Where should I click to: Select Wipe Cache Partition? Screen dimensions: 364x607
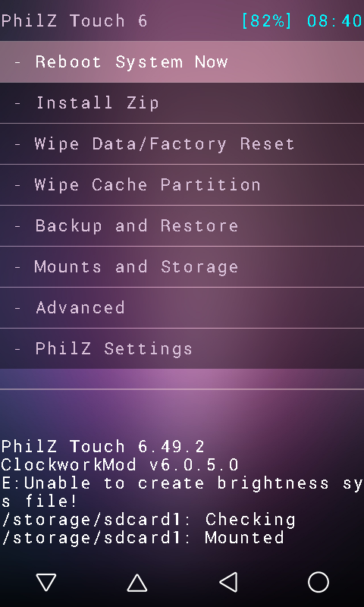tap(182, 185)
